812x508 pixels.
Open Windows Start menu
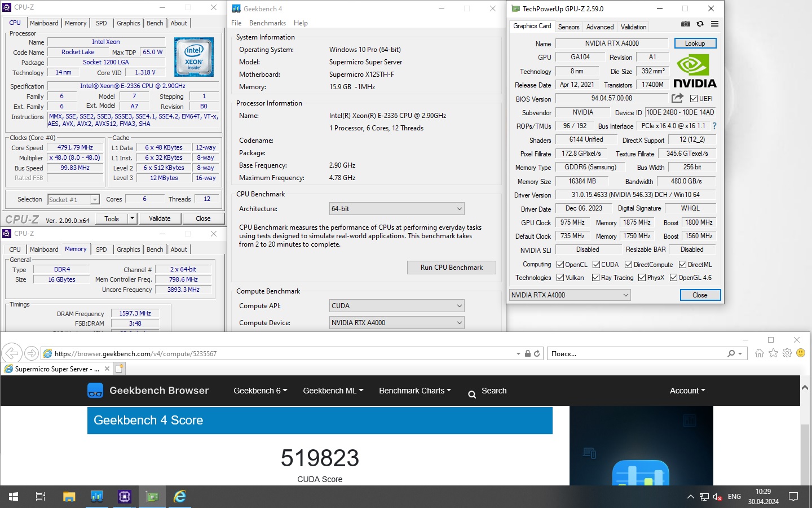(x=14, y=497)
